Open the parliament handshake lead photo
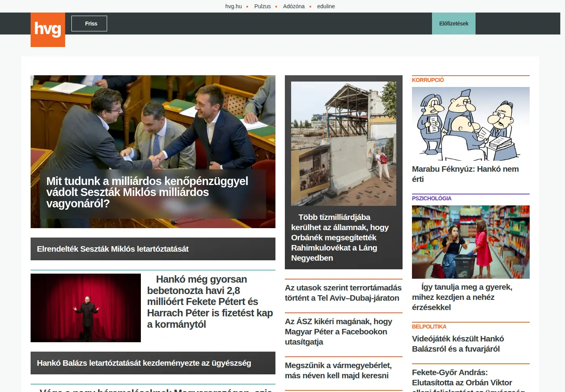The height and width of the screenshot is (392, 565). 153,122
